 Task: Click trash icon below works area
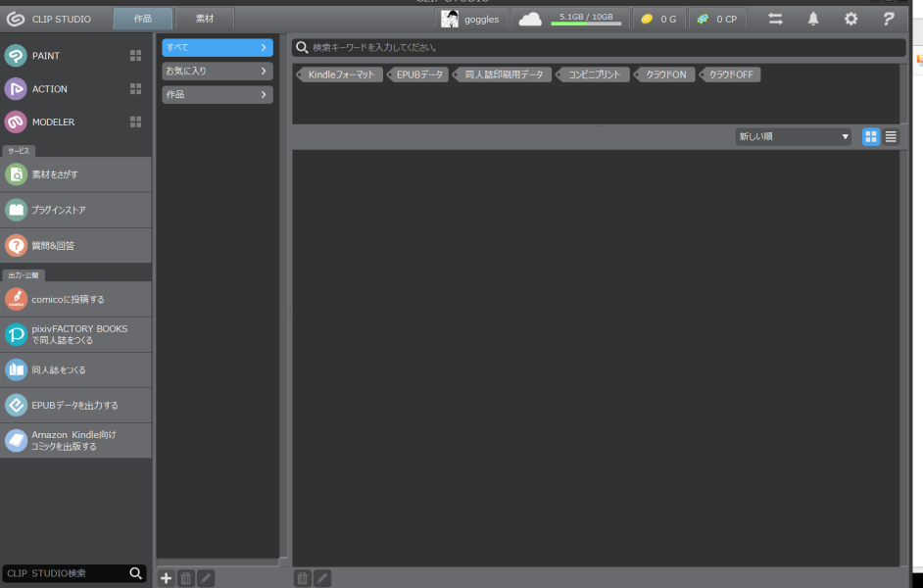(x=302, y=578)
